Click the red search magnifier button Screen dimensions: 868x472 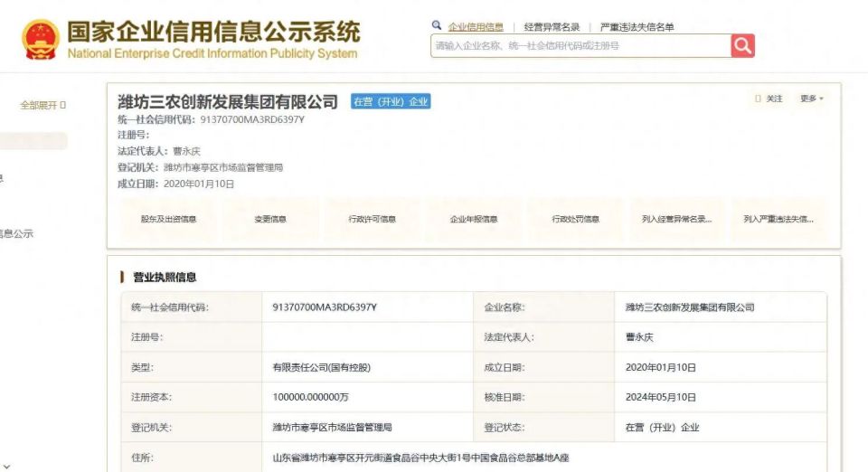(x=742, y=45)
